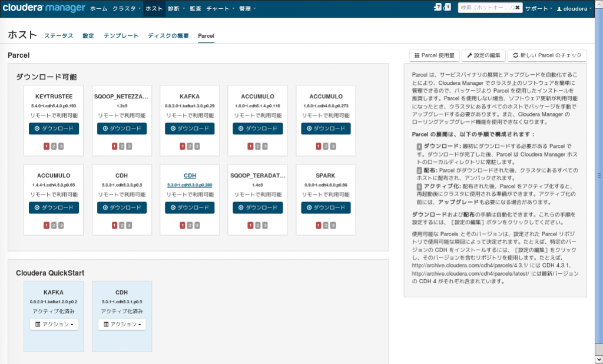
Task: Switch to the ディスクの概要 tab
Action: [x=168, y=36]
